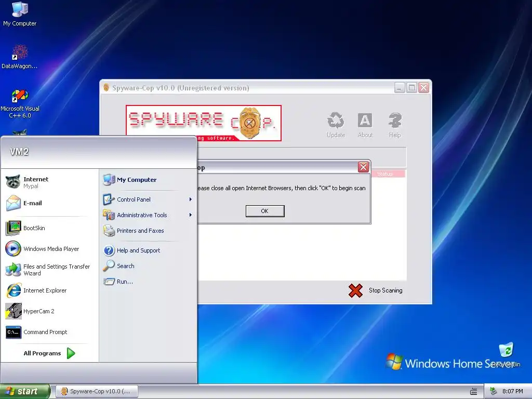This screenshot has width=532, height=399.
Task: Expand All Programs green arrow
Action: (x=71, y=353)
